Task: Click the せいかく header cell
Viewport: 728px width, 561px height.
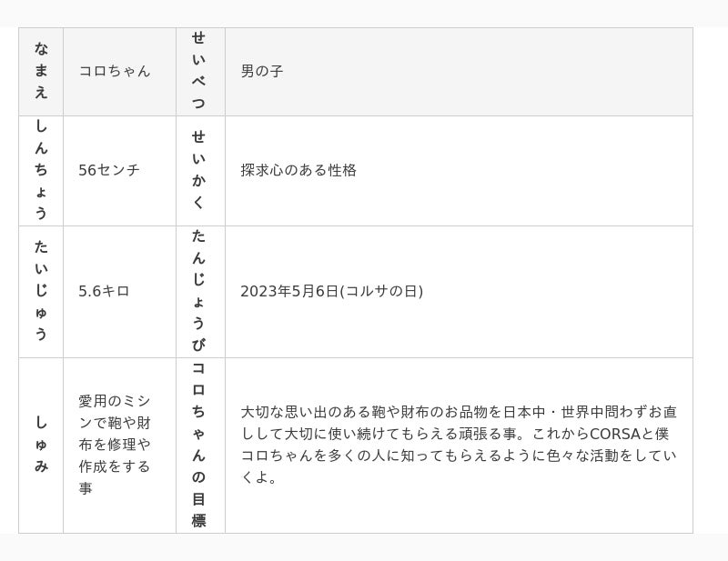Action: click(199, 170)
